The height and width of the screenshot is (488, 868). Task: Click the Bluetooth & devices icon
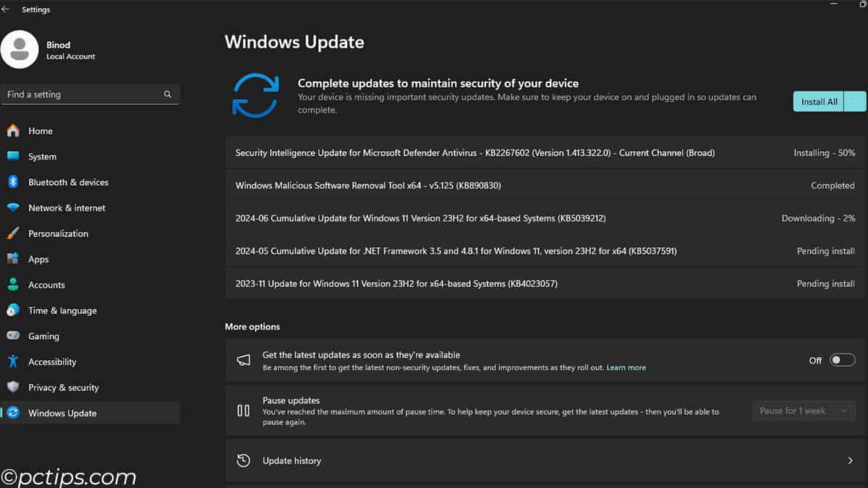point(13,182)
